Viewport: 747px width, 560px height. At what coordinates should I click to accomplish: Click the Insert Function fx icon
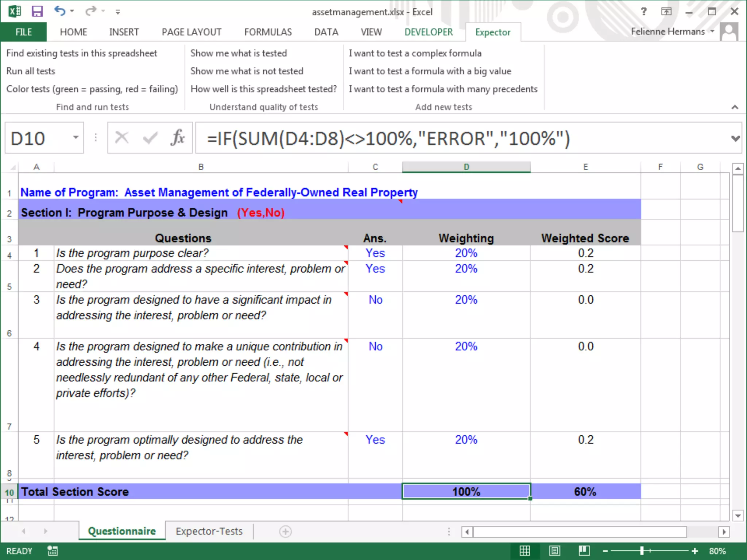178,138
